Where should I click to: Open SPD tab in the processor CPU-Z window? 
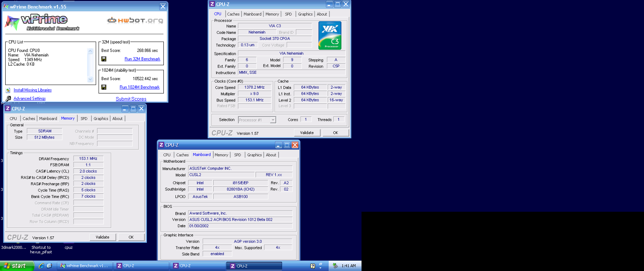(288, 14)
